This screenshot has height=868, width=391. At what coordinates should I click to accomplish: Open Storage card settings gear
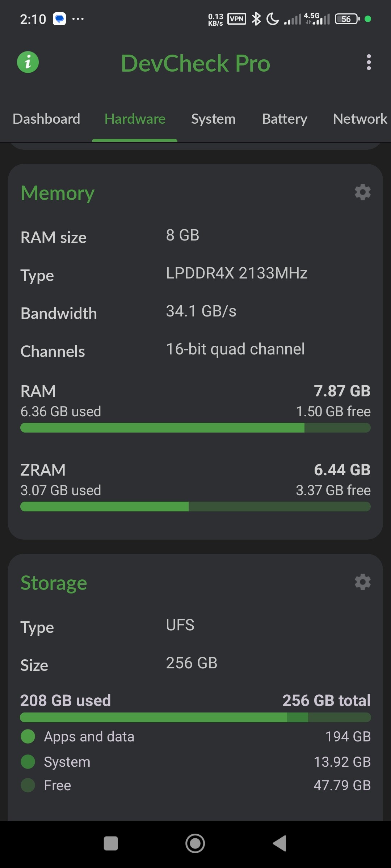(362, 582)
